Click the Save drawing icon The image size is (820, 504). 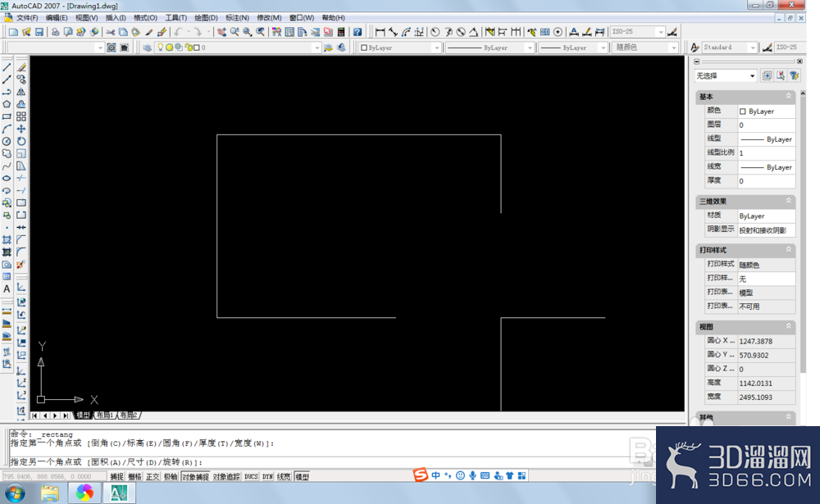(x=39, y=33)
